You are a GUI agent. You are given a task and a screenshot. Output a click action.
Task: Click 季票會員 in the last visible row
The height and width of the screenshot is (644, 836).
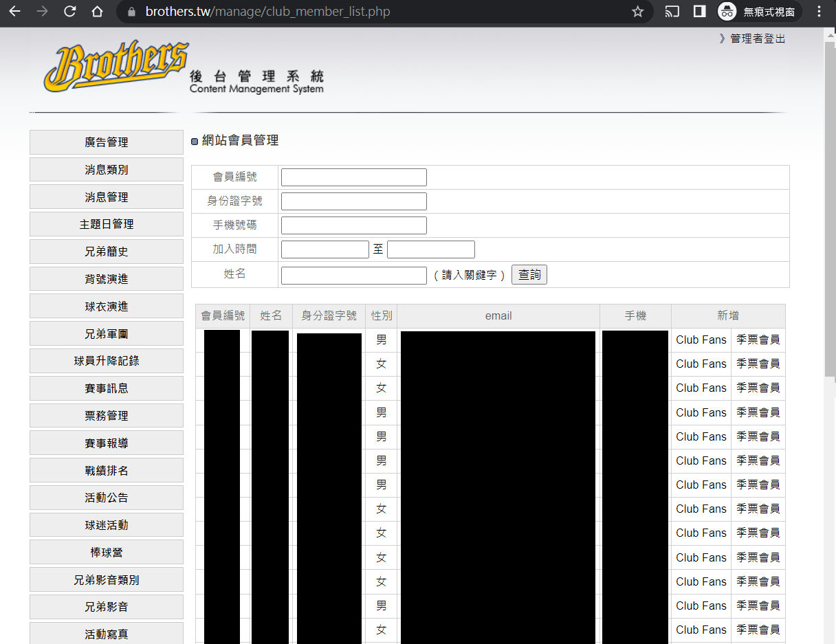click(758, 630)
